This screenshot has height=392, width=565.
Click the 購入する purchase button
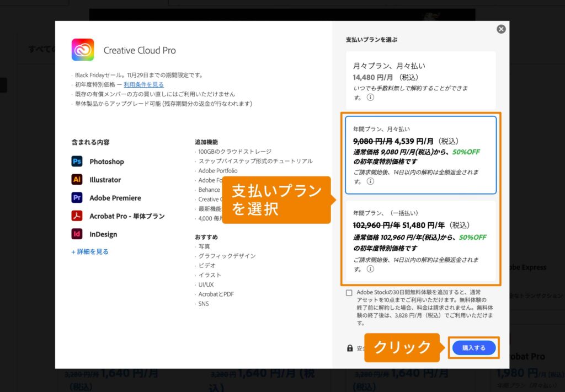pos(473,348)
